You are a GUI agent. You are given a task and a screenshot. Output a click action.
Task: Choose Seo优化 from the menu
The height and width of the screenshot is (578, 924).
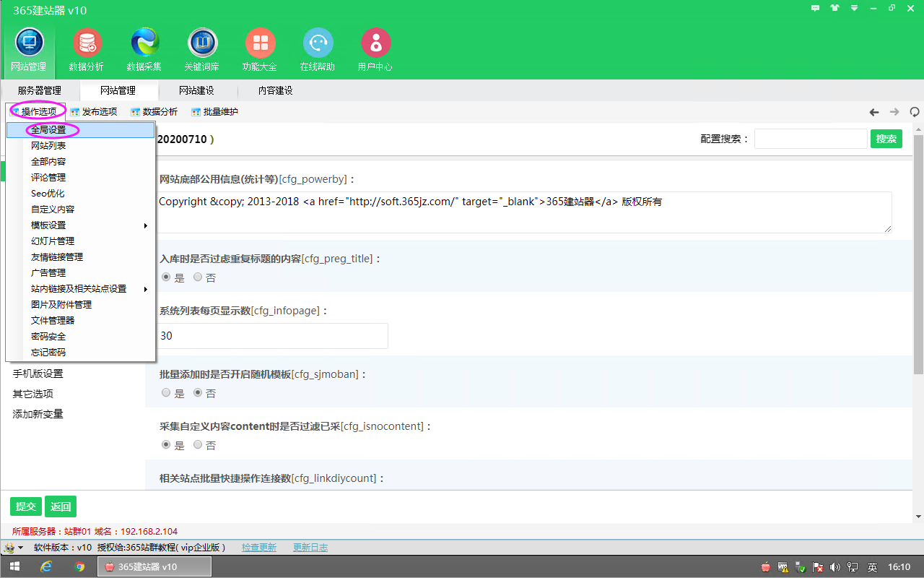coord(81,194)
